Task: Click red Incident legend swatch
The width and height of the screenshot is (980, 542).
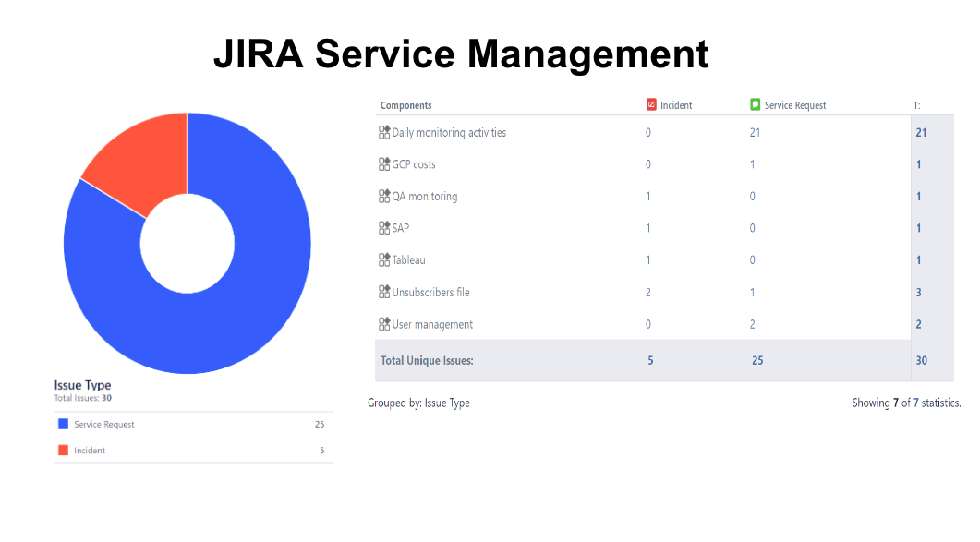Action: (x=63, y=450)
